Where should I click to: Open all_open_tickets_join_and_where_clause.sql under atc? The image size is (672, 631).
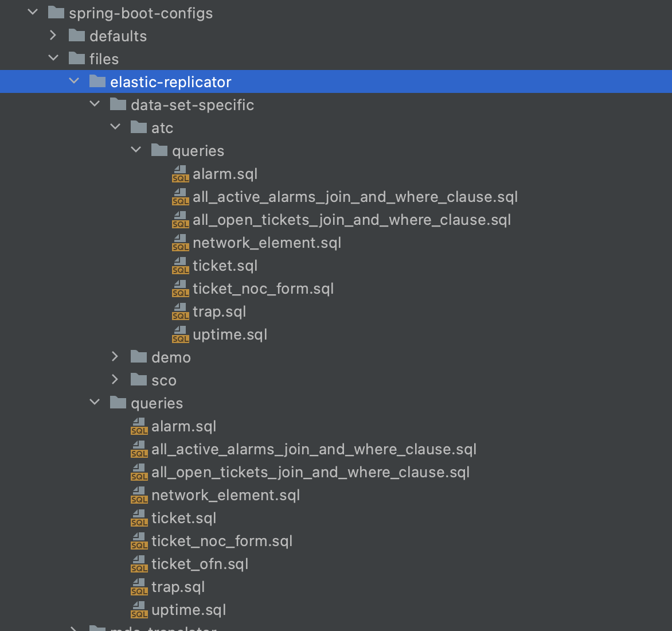click(x=351, y=220)
